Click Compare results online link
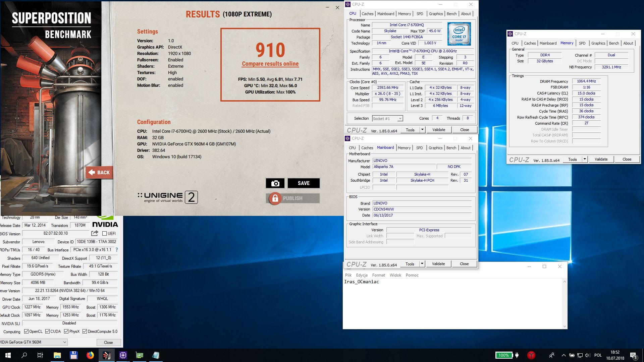 (x=270, y=64)
